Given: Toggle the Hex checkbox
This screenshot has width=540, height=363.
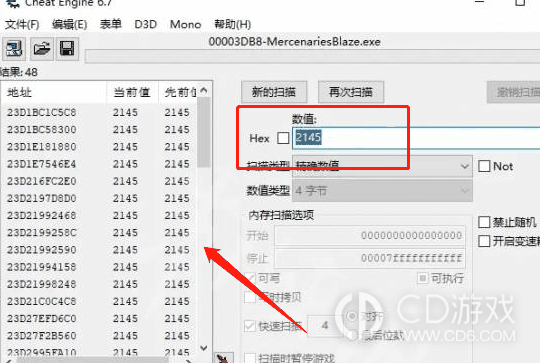Looking at the screenshot, I should (x=283, y=138).
